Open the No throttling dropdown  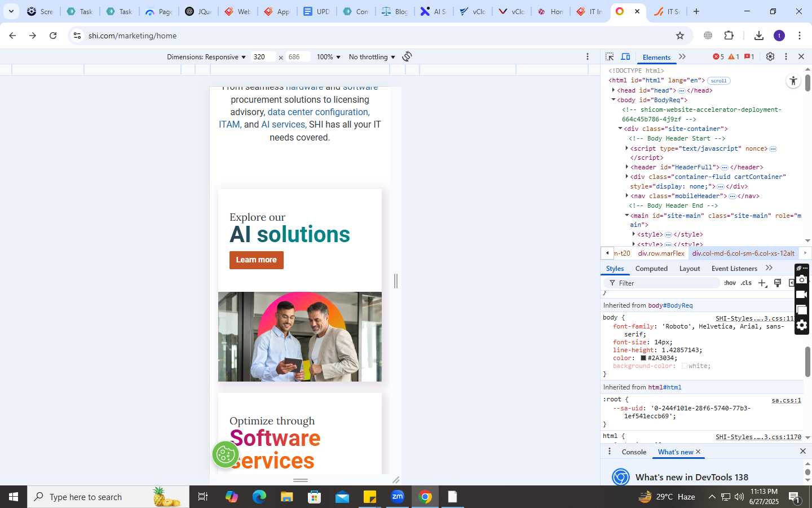[372, 57]
